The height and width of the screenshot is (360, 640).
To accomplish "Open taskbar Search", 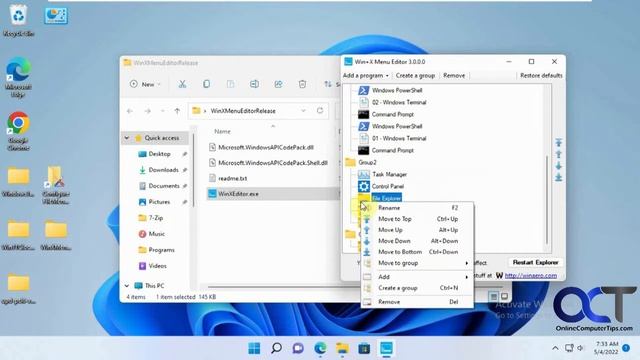I will coord(276,348).
